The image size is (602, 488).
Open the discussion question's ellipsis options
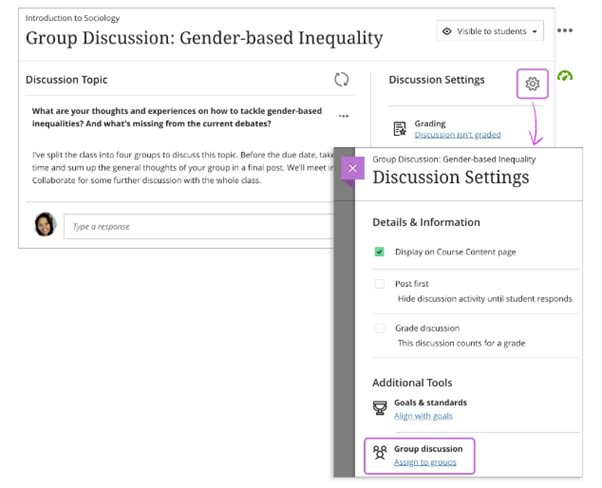pyautogui.click(x=344, y=116)
